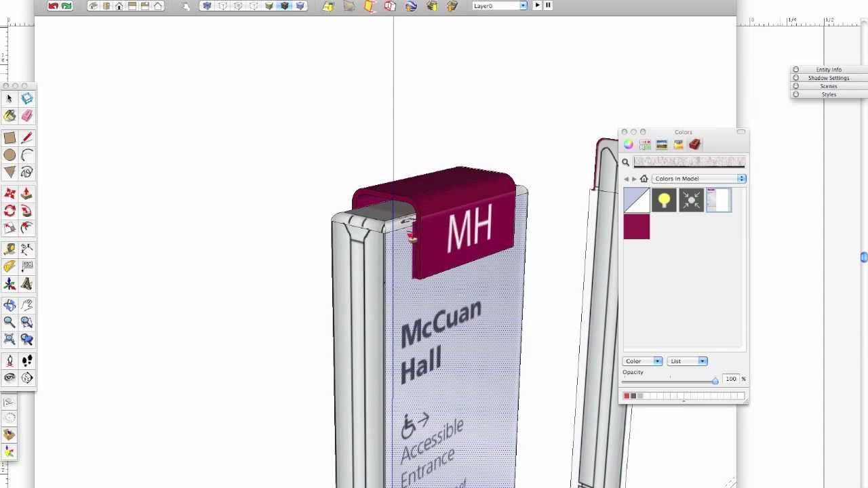This screenshot has height=488, width=868.
Task: Go back in Colors browser
Action: (x=627, y=179)
